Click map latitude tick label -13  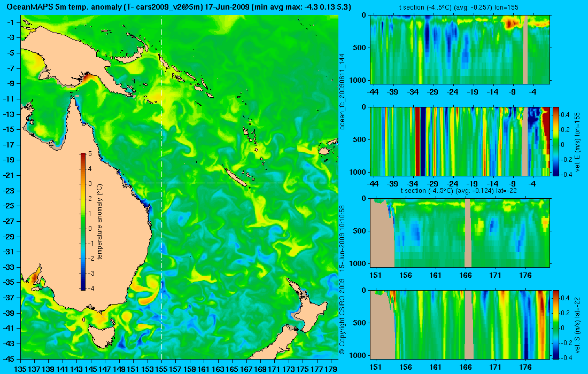point(9,114)
